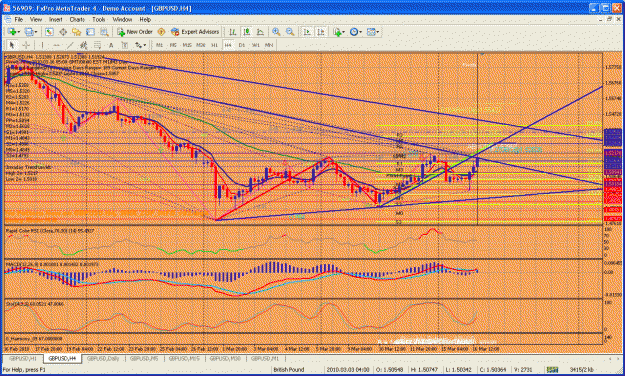Select the H4 timeframe button
This screenshot has height=376, width=625.
(x=228, y=45)
